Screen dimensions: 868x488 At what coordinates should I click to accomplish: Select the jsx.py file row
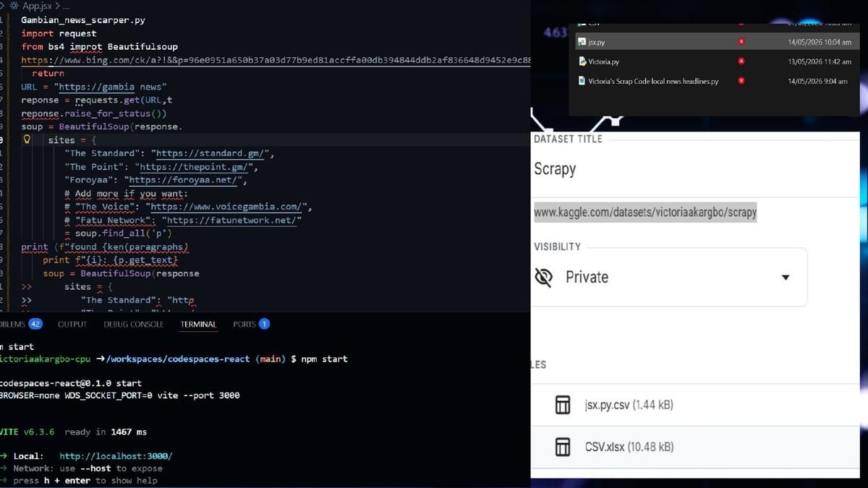(x=716, y=43)
